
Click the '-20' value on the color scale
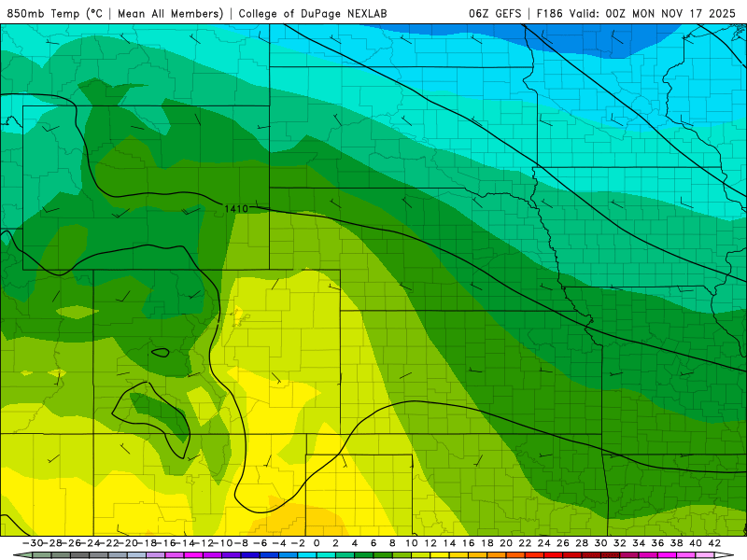(x=128, y=543)
